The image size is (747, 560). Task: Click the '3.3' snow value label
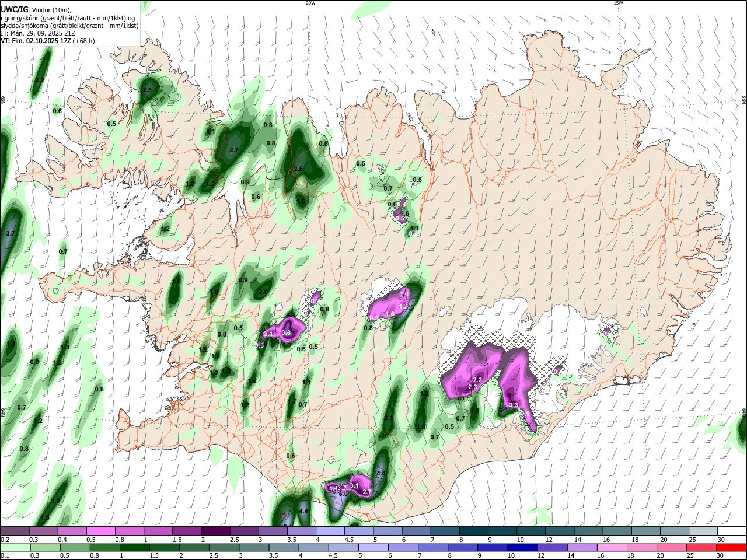[514, 404]
